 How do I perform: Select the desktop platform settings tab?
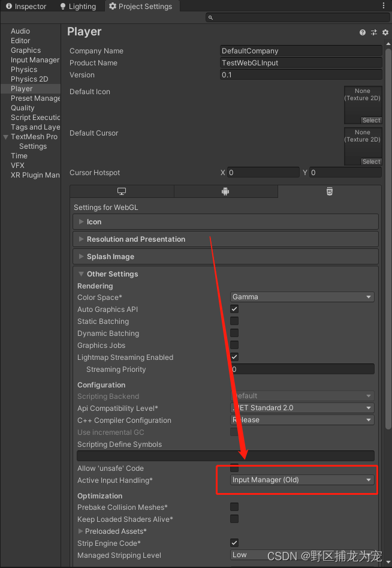(x=122, y=191)
